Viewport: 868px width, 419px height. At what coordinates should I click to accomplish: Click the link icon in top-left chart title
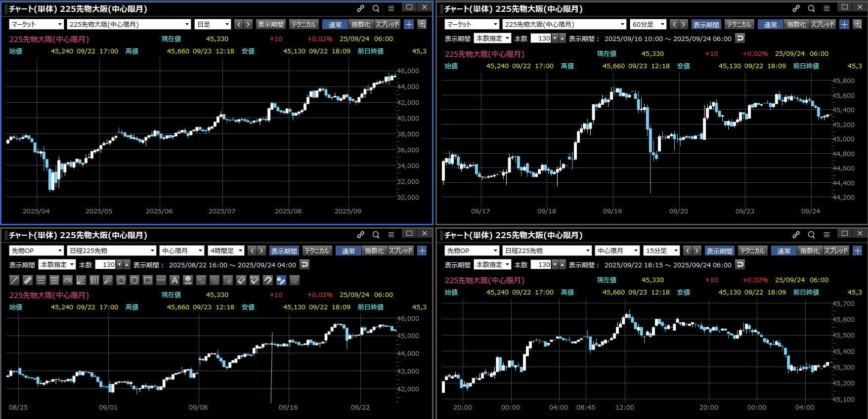click(361, 8)
